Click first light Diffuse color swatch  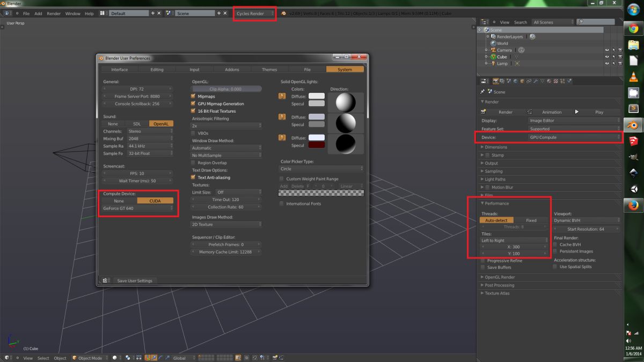click(316, 96)
